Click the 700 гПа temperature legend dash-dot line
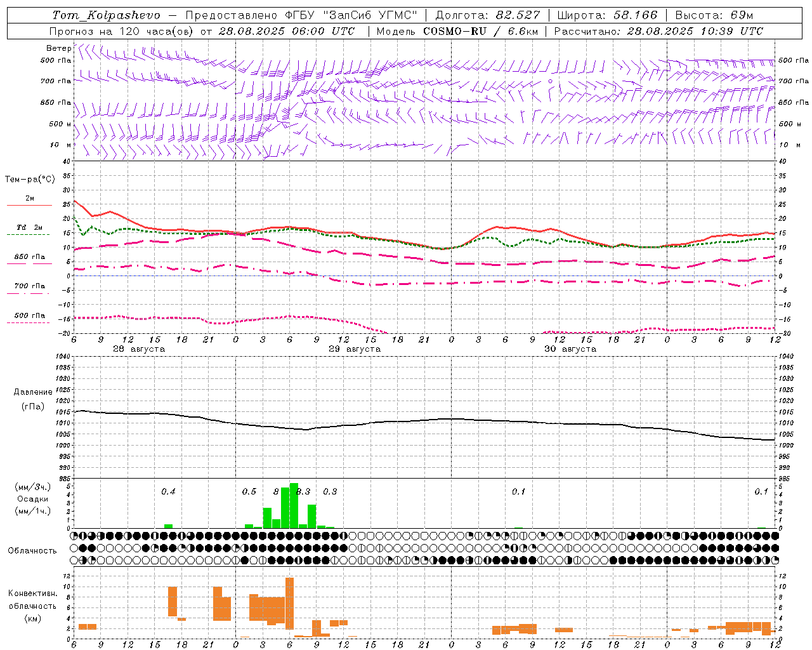812x650 pixels. pos(28,293)
